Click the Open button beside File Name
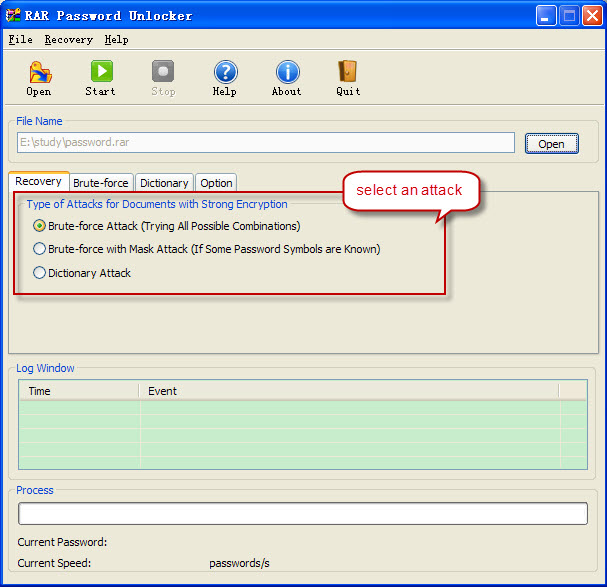Image resolution: width=607 pixels, height=587 pixels. point(552,144)
